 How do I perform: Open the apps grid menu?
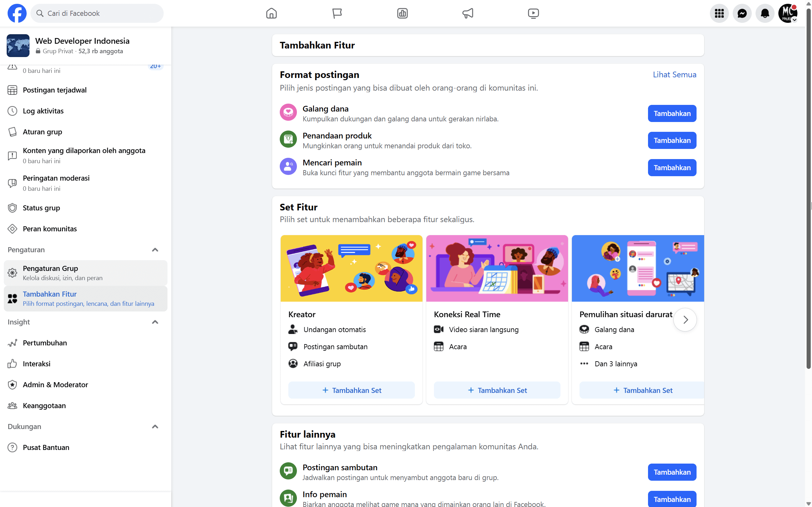coord(719,13)
